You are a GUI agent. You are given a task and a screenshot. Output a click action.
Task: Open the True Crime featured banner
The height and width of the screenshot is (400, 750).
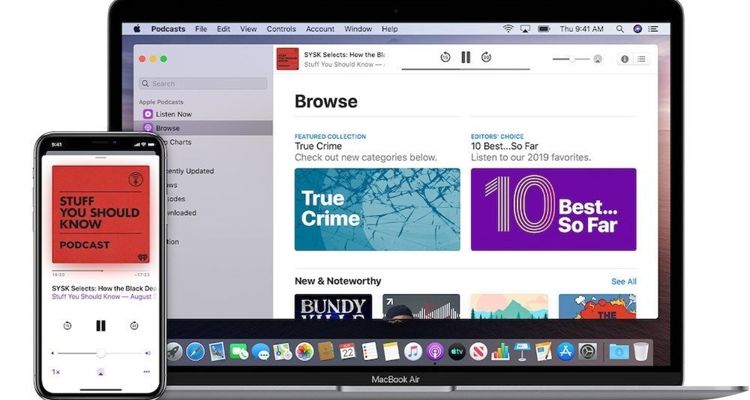pyautogui.click(x=377, y=209)
